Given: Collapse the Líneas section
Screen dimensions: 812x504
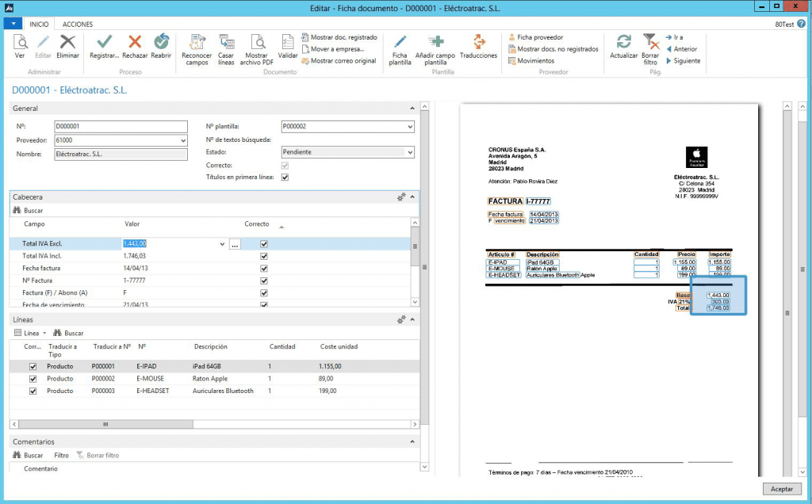Looking at the screenshot, I should point(412,320).
